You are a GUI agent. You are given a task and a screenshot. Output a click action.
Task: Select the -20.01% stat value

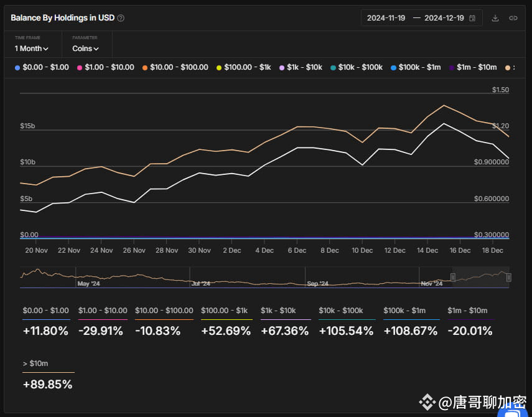[x=470, y=331]
